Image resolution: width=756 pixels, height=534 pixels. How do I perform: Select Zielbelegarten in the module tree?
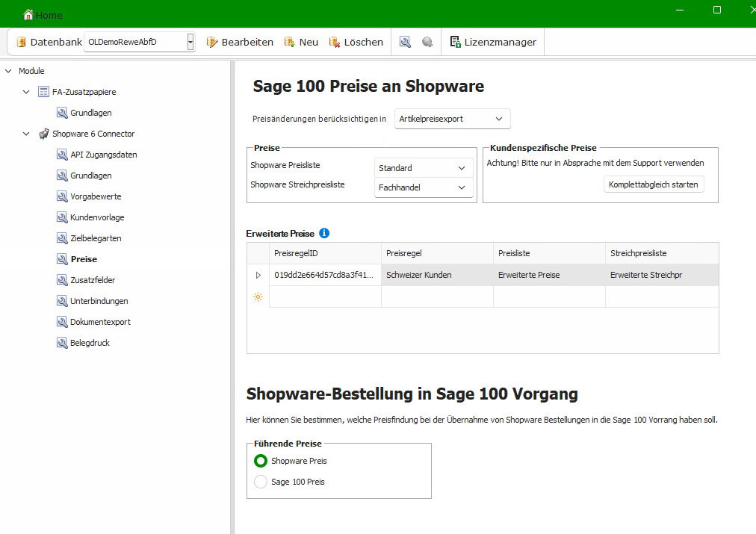pos(96,238)
